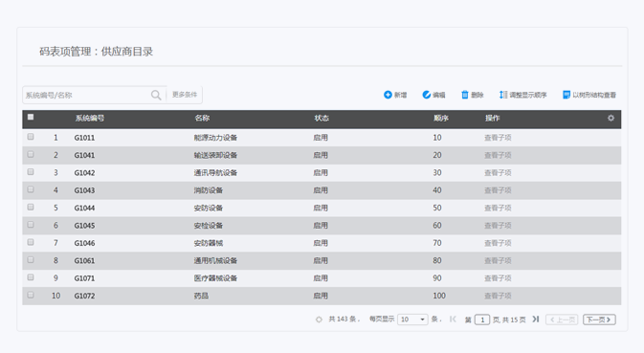Open table column settings gear icon

click(611, 119)
